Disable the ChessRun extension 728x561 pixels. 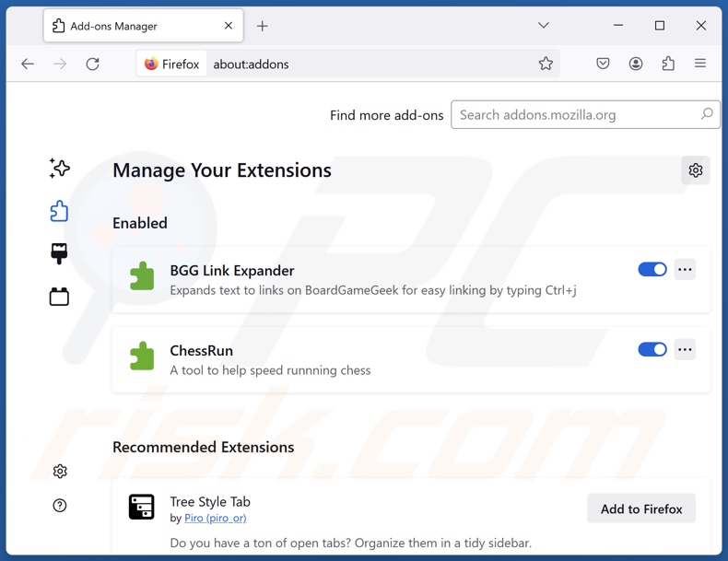[x=652, y=350]
